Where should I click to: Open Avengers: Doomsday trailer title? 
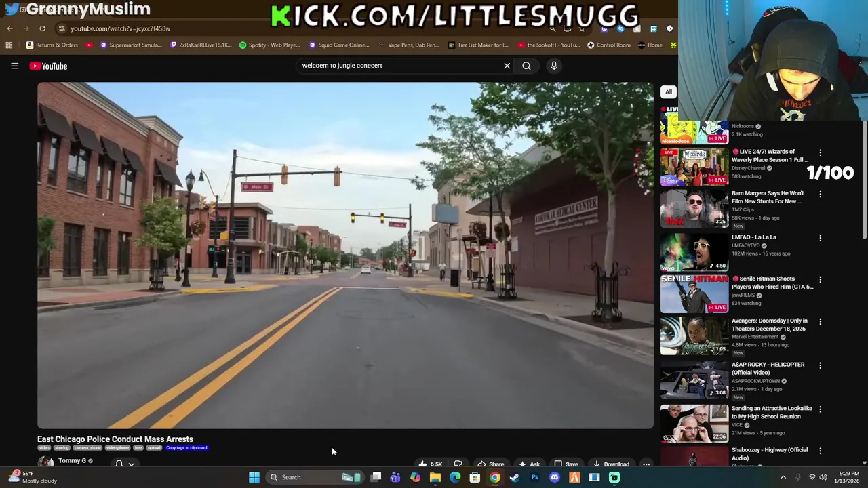[x=770, y=325]
